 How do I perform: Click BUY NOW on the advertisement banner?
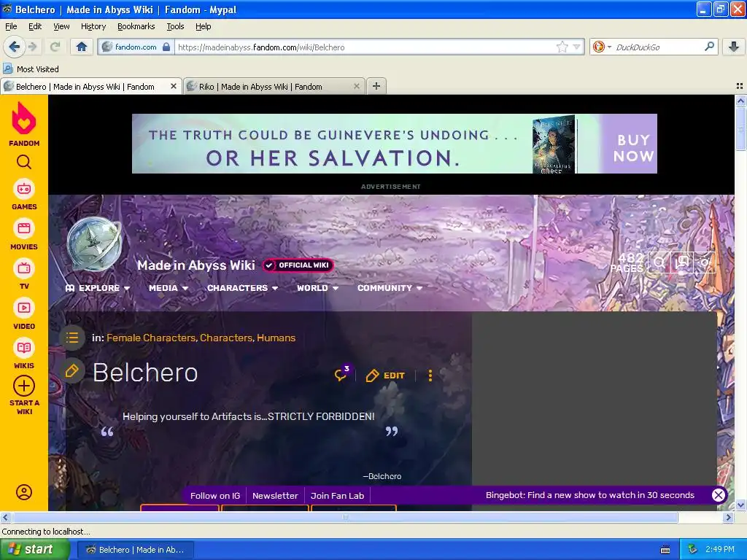coord(632,148)
